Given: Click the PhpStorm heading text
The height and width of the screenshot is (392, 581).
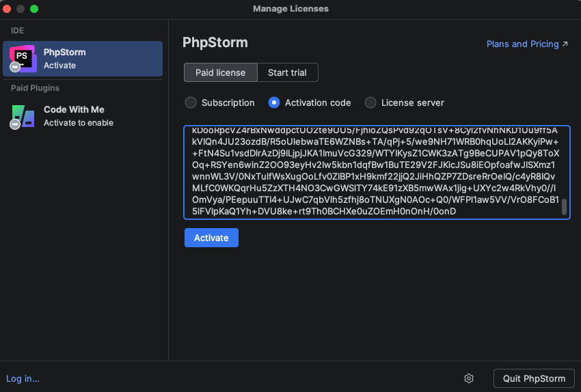Looking at the screenshot, I should [215, 42].
